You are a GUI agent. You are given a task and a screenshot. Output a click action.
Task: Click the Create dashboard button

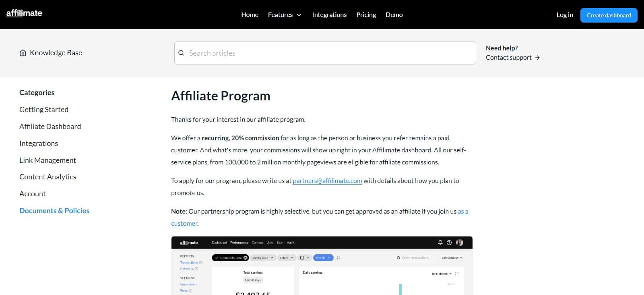609,15
